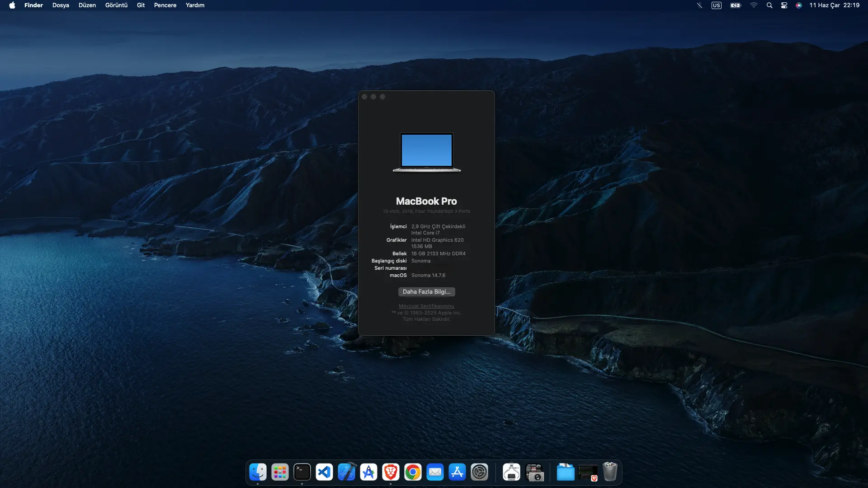Click the Seri numarası label
This screenshot has width=868, height=488.
[390, 268]
